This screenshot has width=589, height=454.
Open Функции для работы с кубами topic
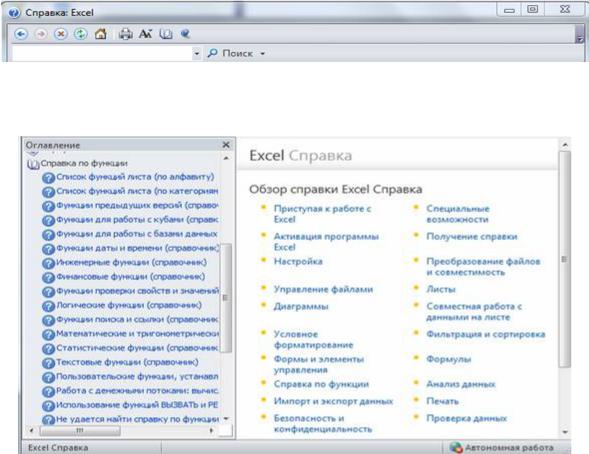pyautogui.click(x=130, y=220)
